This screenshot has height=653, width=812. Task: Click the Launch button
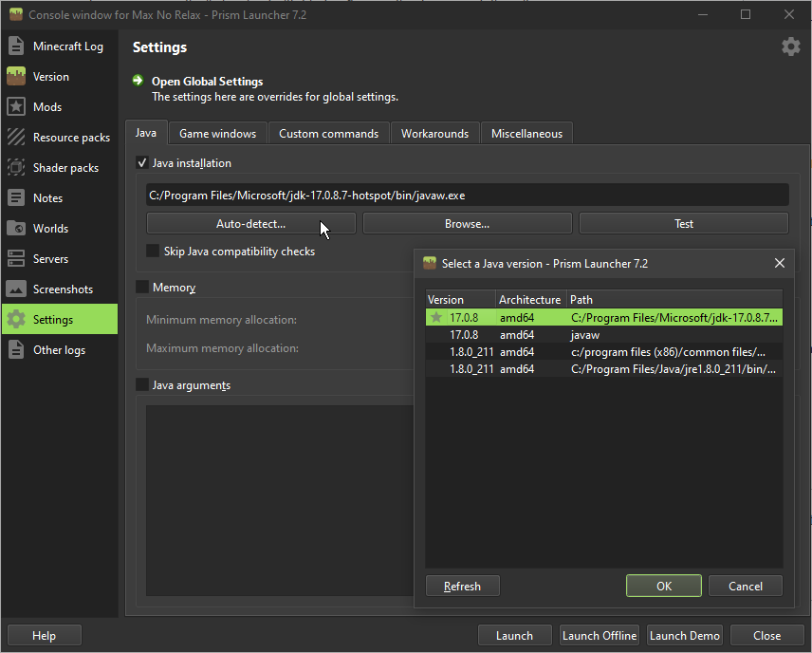pyautogui.click(x=514, y=635)
